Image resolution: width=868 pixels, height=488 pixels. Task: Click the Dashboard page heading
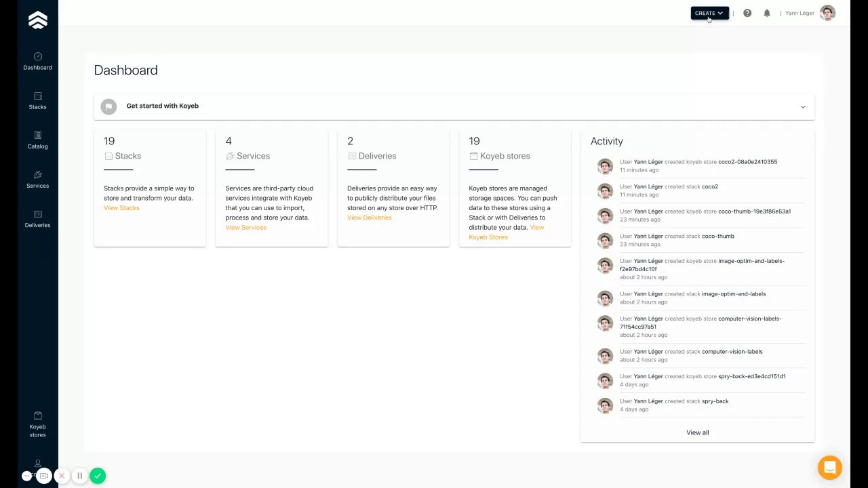pos(125,70)
